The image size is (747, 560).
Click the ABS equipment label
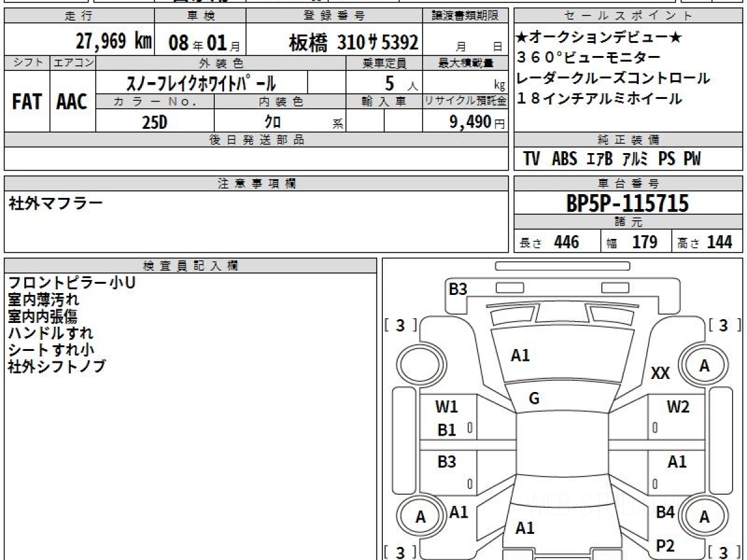tap(565, 159)
